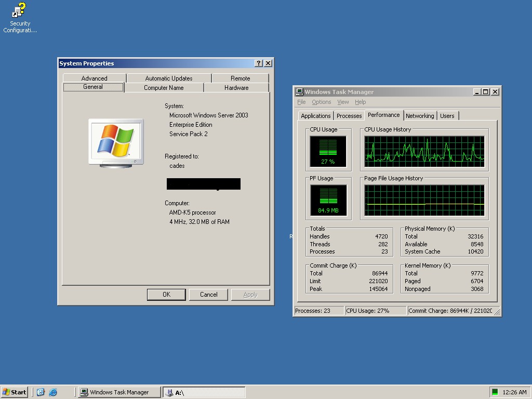Viewport: 532px width, 399px height.
Task: Open the Help menu in Task Manager
Action: (x=361, y=102)
